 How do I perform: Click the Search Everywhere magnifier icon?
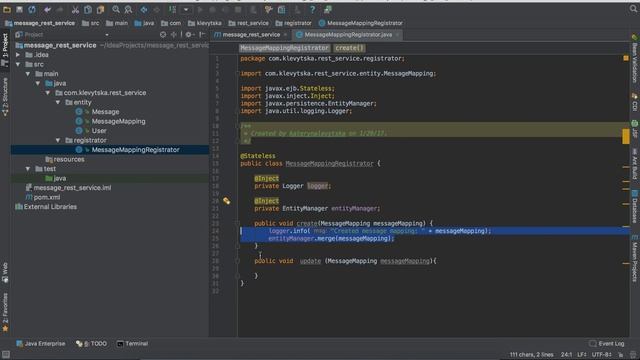pyautogui.click(x=633, y=9)
